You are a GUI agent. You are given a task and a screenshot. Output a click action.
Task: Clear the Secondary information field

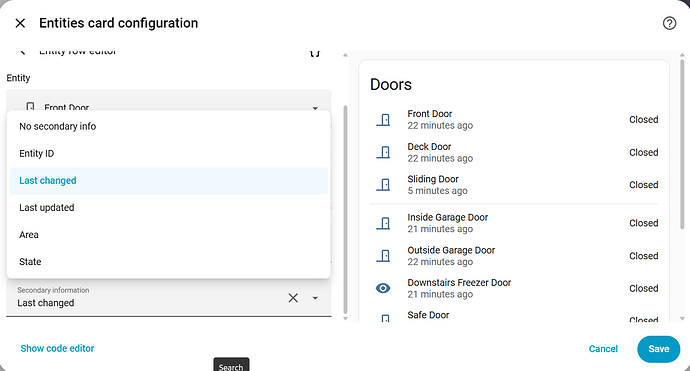[x=293, y=298]
